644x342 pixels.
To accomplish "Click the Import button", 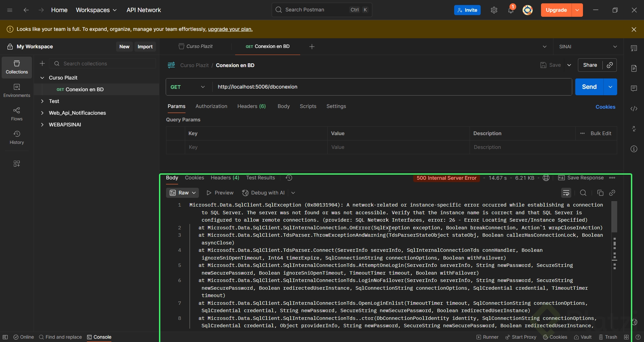I will tap(145, 47).
